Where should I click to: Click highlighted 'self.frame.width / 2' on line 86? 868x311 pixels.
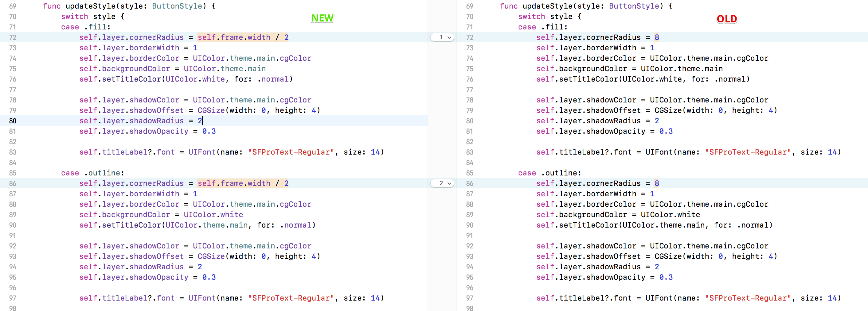(x=243, y=183)
